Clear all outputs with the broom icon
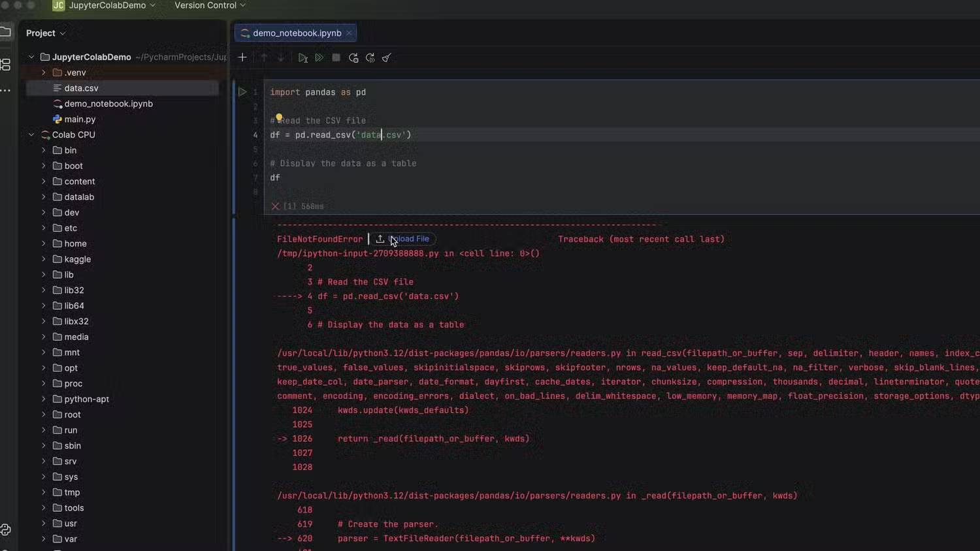Screen dimensions: 980x551 (386, 57)
